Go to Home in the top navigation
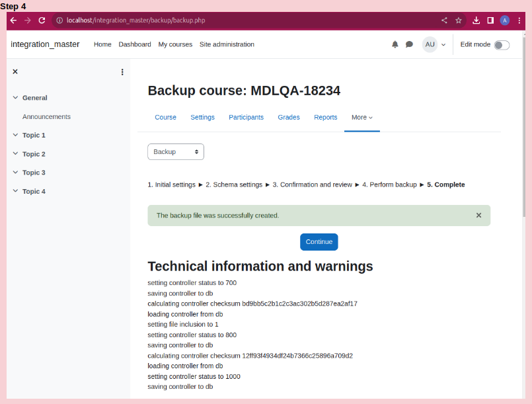This screenshot has width=532, height=404. tap(102, 44)
